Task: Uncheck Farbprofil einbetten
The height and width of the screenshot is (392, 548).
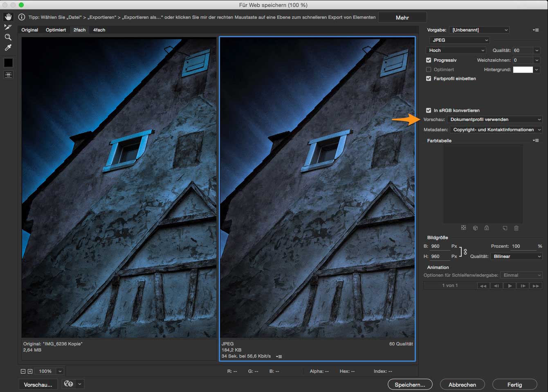Action: [x=429, y=78]
